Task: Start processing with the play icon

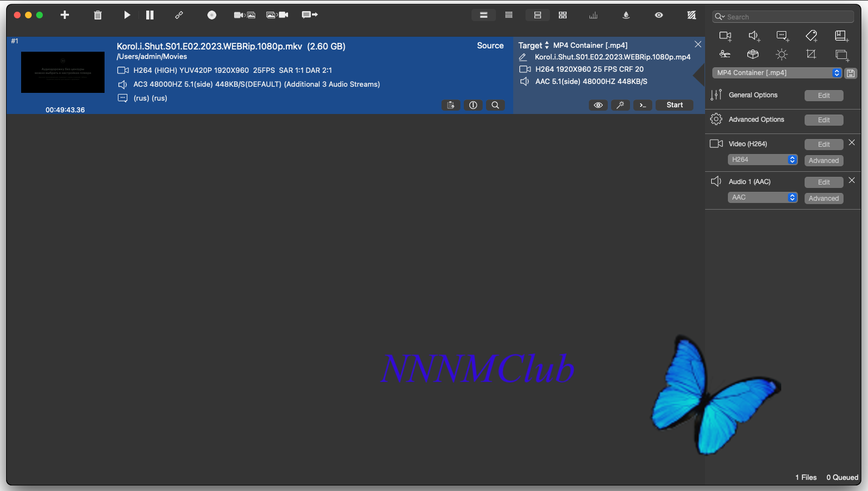Action: (x=127, y=15)
